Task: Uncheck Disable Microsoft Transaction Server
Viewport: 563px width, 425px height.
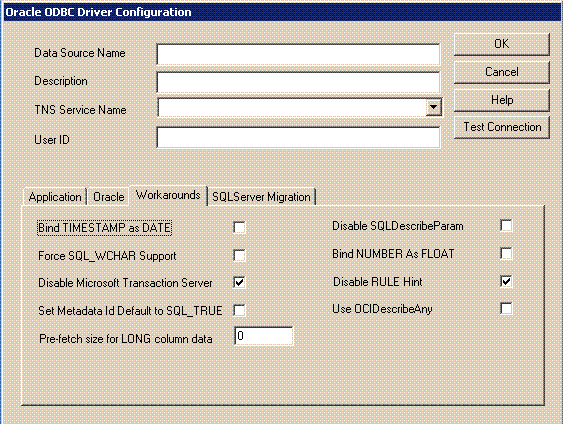Action: (239, 282)
